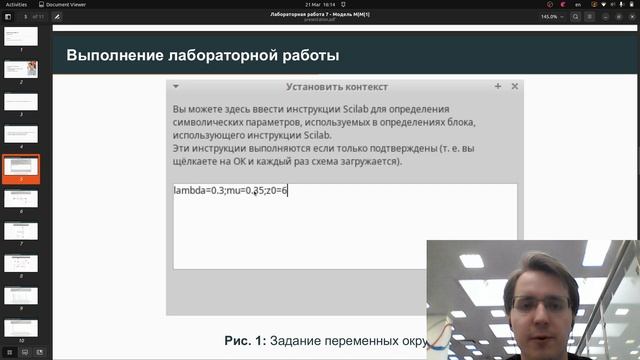Click Activities in the top bar
640x360 pixels.
click(16, 4)
